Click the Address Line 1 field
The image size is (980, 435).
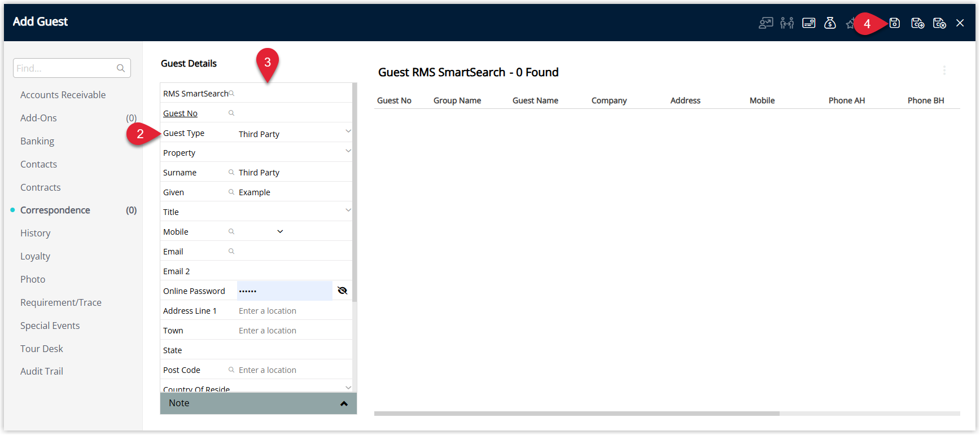[294, 311]
